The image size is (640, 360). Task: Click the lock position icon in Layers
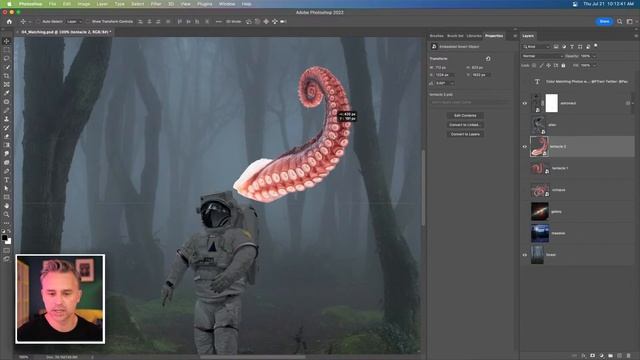point(549,65)
